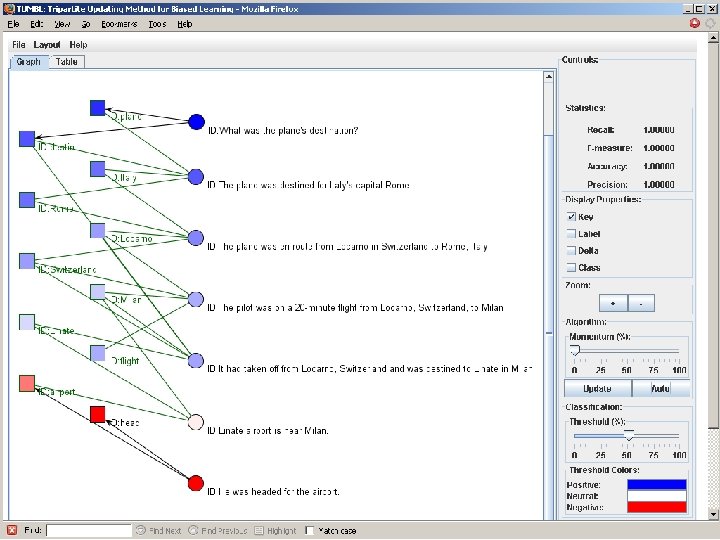Open the applet Help menu
720x540 pixels.
coord(78,45)
